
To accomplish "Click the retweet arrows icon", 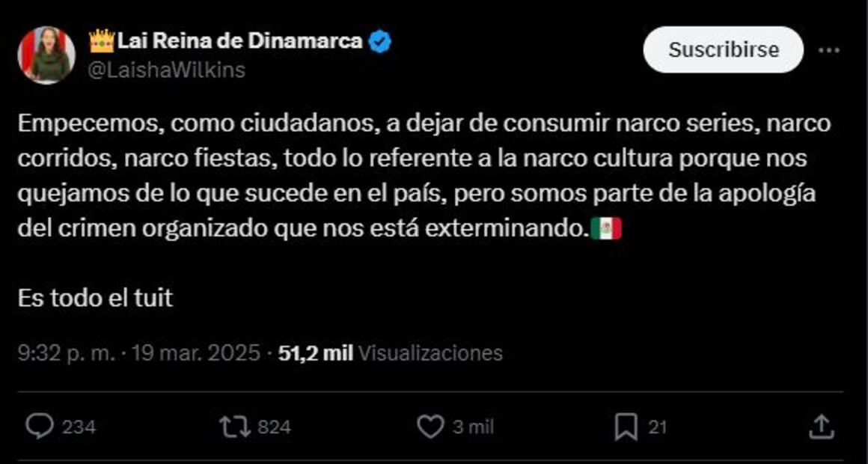I will click(x=235, y=427).
